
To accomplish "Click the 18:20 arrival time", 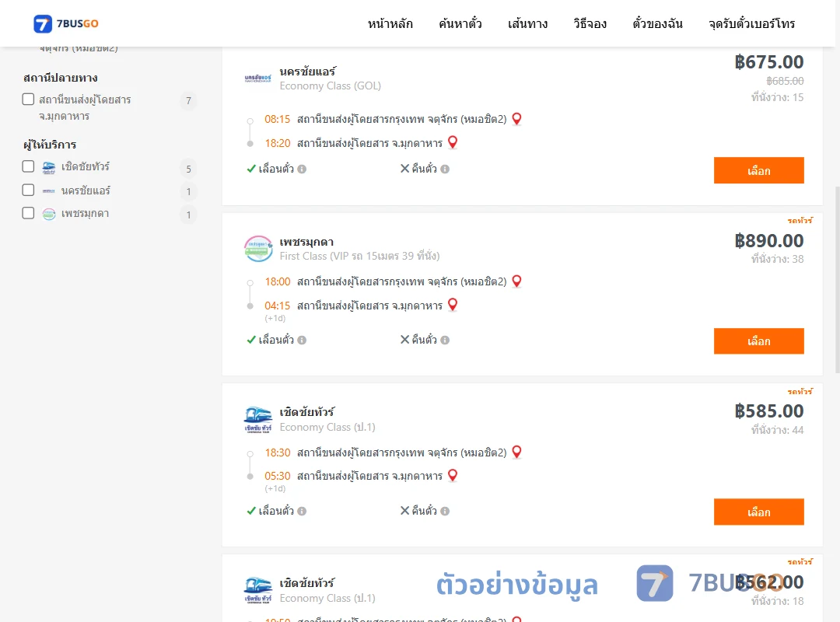I will coord(278,143).
